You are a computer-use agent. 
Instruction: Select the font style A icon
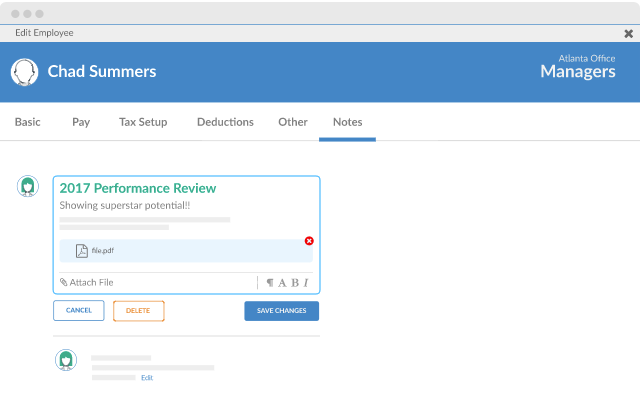point(282,283)
